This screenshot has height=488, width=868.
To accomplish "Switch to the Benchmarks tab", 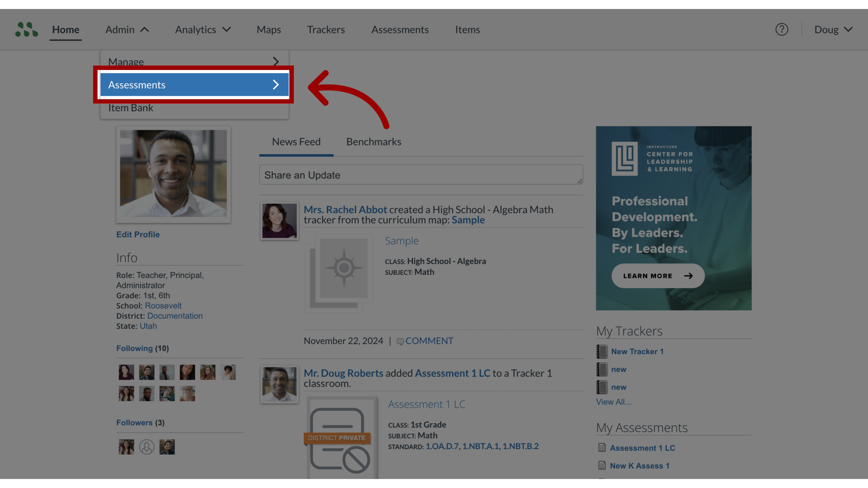I will pyautogui.click(x=374, y=142).
